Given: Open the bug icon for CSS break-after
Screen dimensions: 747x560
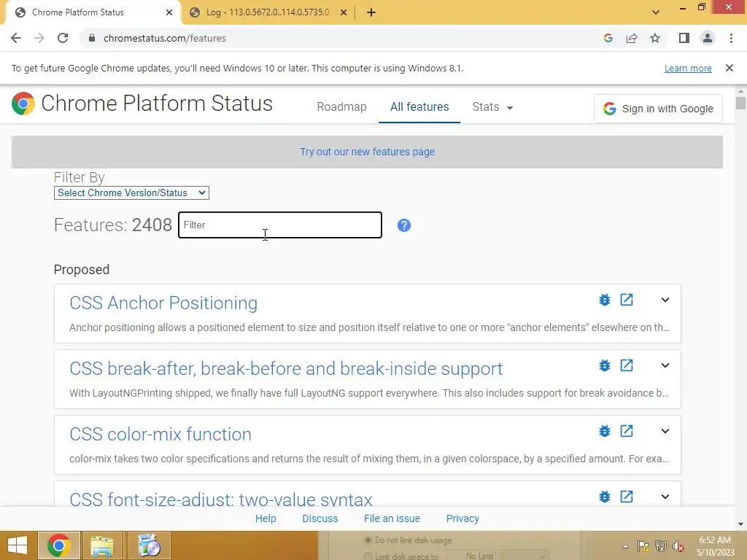Looking at the screenshot, I should pos(605,365).
